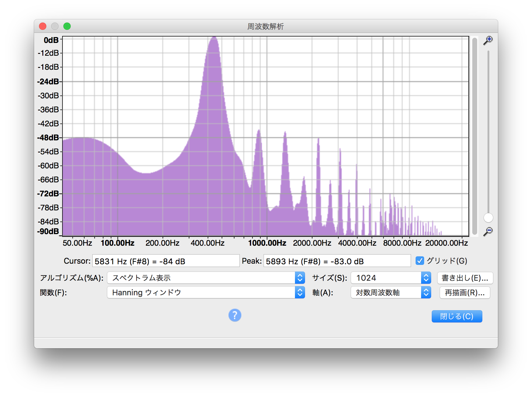Click the zoom out magnifier icon
Image resolution: width=532 pixels, height=397 pixels.
point(488,231)
